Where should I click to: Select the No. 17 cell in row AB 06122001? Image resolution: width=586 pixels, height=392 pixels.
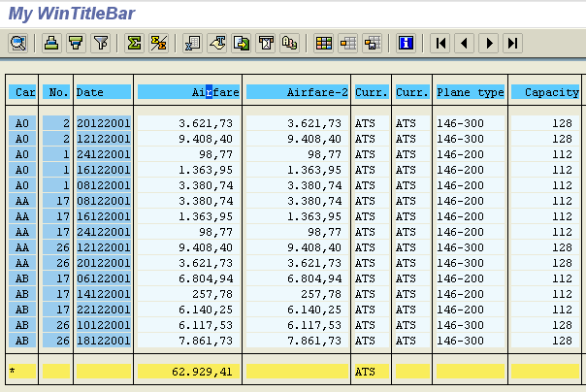[x=56, y=278]
